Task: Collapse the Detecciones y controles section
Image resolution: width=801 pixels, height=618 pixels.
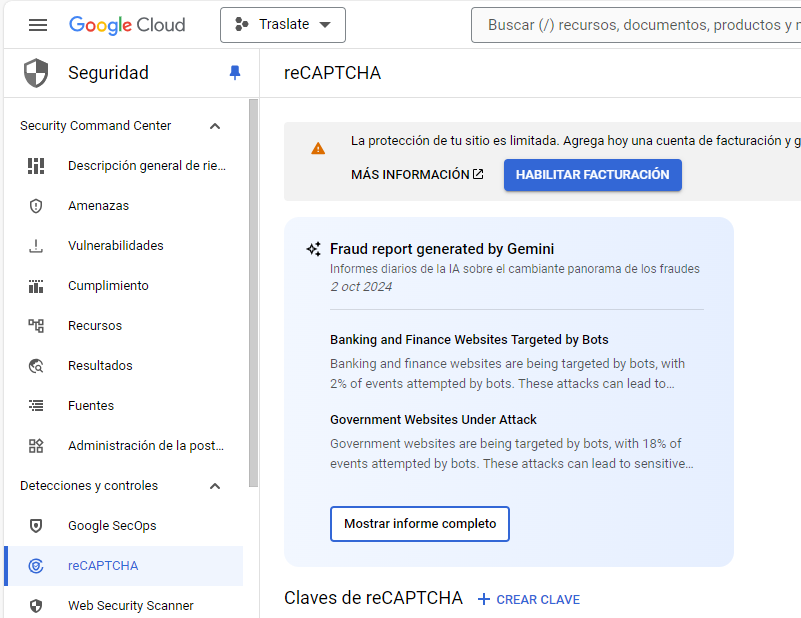Action: 215,486
